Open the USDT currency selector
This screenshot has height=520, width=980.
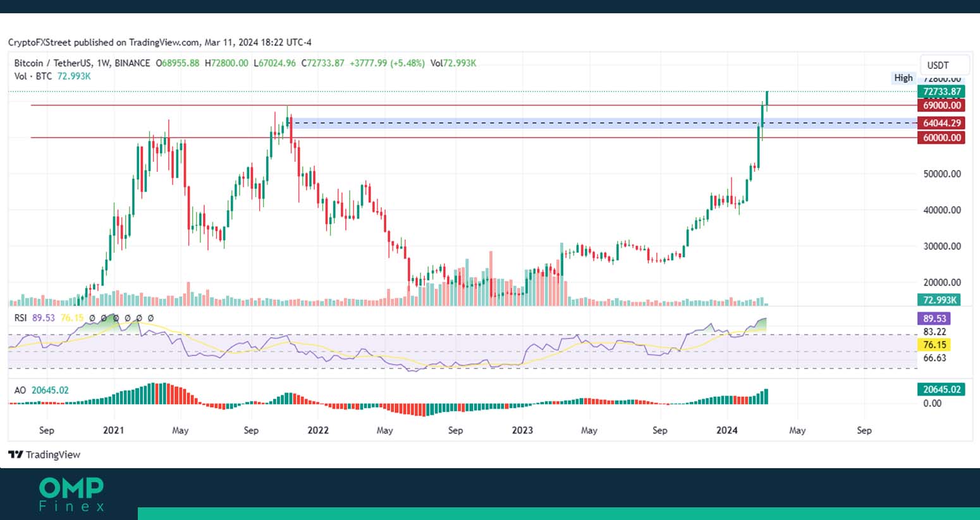pos(944,65)
